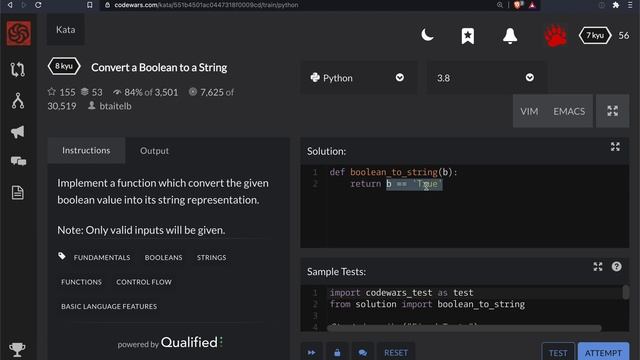Screen dimensions: 640x360
Task: Click the FUNCTIONS tag
Action: click(x=81, y=282)
